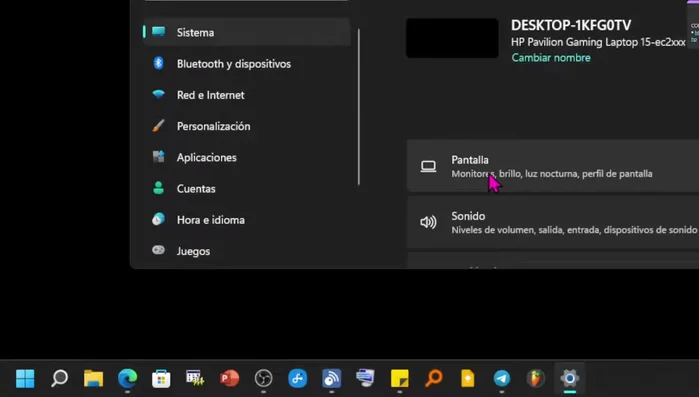Viewport: 699px width, 397px height.
Task: Click the device wallpaper thumbnail
Action: coord(452,38)
